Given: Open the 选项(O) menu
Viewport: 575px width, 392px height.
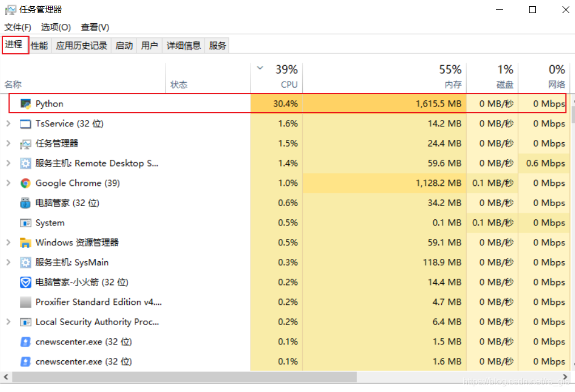Looking at the screenshot, I should (56, 28).
